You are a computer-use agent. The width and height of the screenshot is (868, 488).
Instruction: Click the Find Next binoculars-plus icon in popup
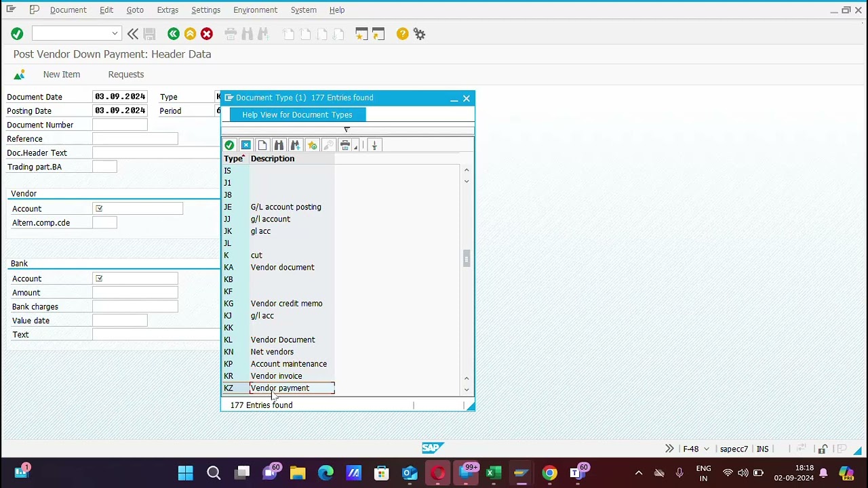pos(295,145)
